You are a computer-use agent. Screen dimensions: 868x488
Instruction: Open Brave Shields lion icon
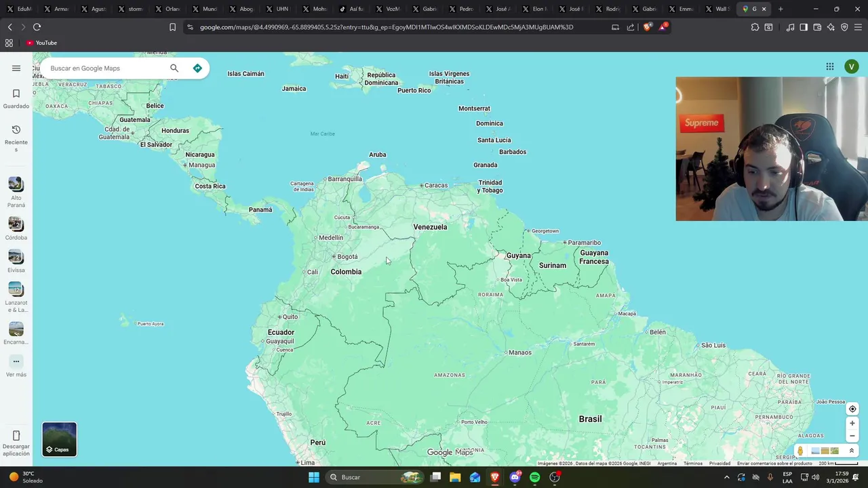[x=647, y=27]
